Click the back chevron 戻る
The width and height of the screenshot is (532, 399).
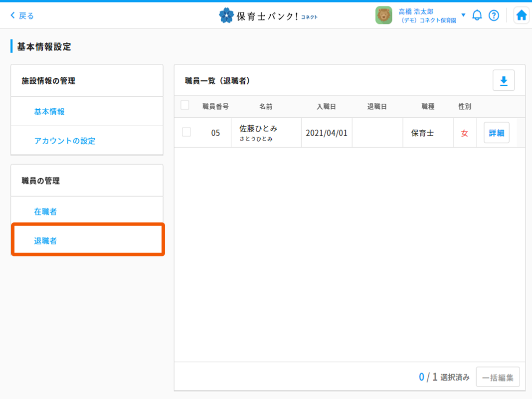point(22,15)
